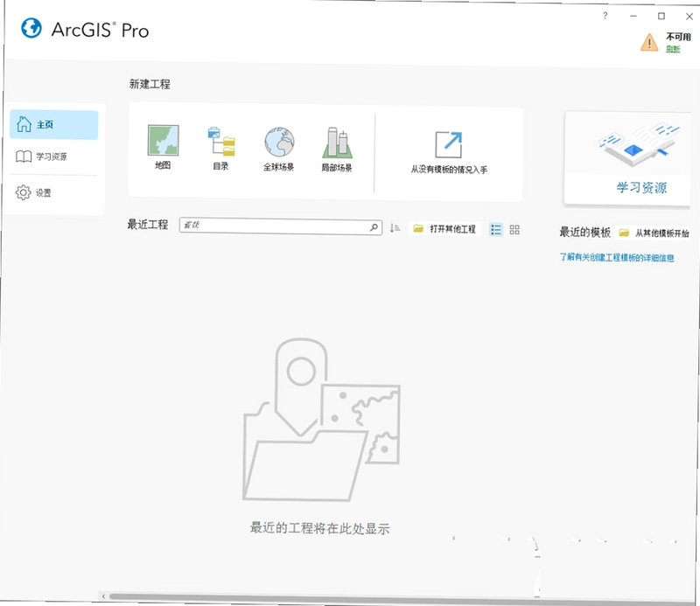This screenshot has height=606, width=700.
Task: Create a new Catalog (目录) project
Action: click(x=221, y=148)
